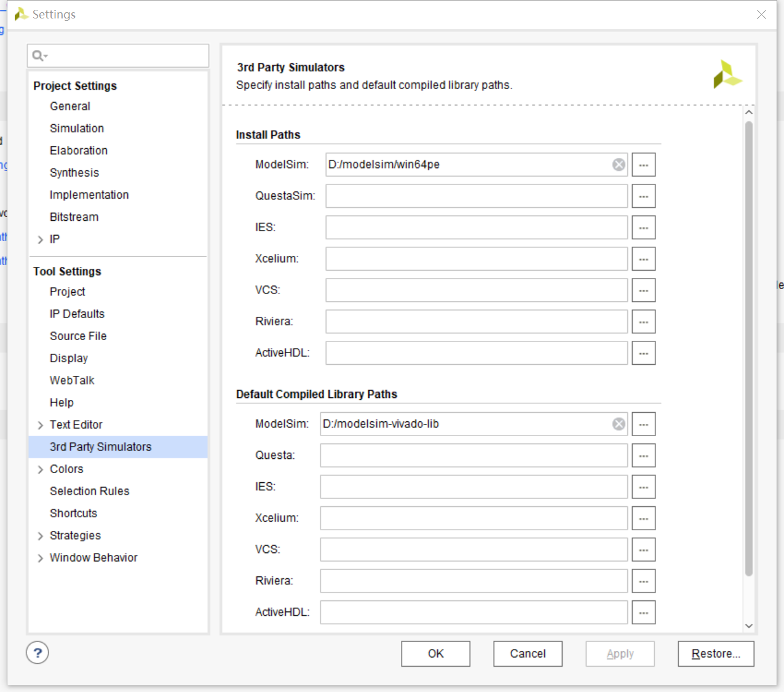This screenshot has width=784, height=692.
Task: Select WebTalk settings
Action: [x=72, y=381]
